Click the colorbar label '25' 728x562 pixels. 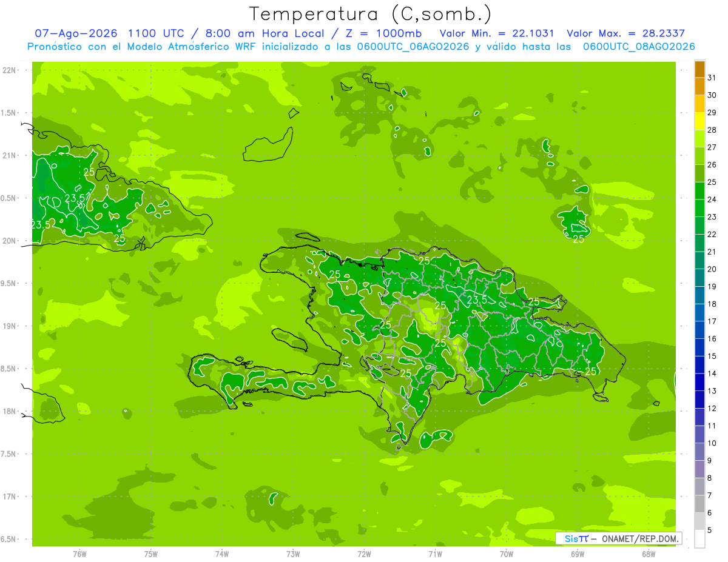click(712, 182)
